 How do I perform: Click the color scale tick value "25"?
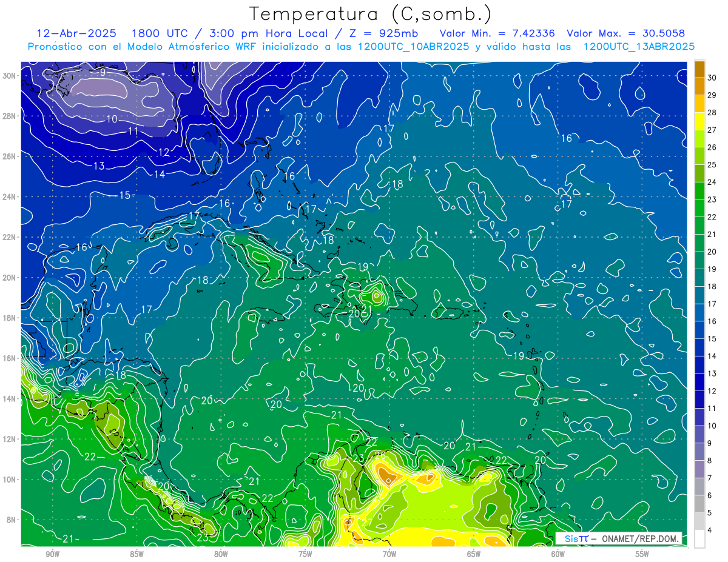(712, 164)
